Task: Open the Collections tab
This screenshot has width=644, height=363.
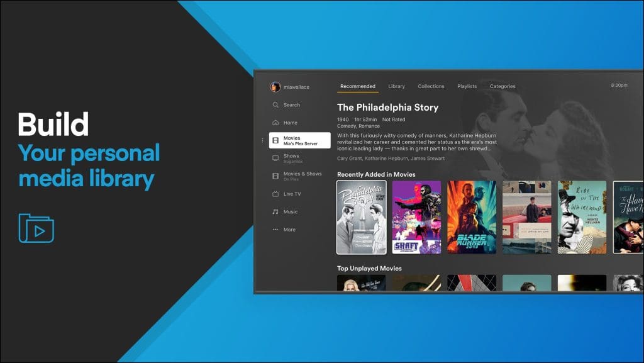Action: click(431, 86)
